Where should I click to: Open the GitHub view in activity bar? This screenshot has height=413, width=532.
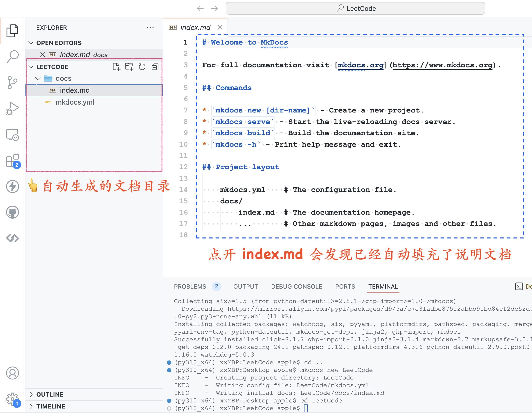(12, 212)
